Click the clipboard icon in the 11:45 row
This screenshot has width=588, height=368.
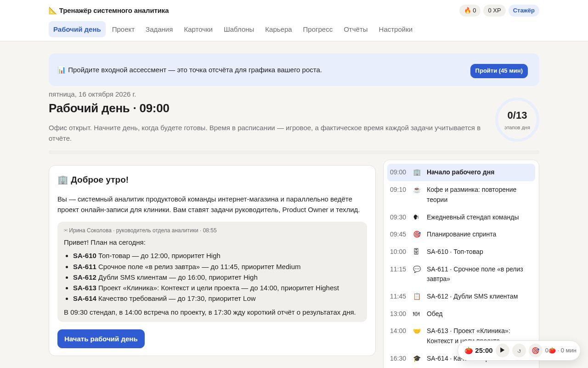click(417, 296)
